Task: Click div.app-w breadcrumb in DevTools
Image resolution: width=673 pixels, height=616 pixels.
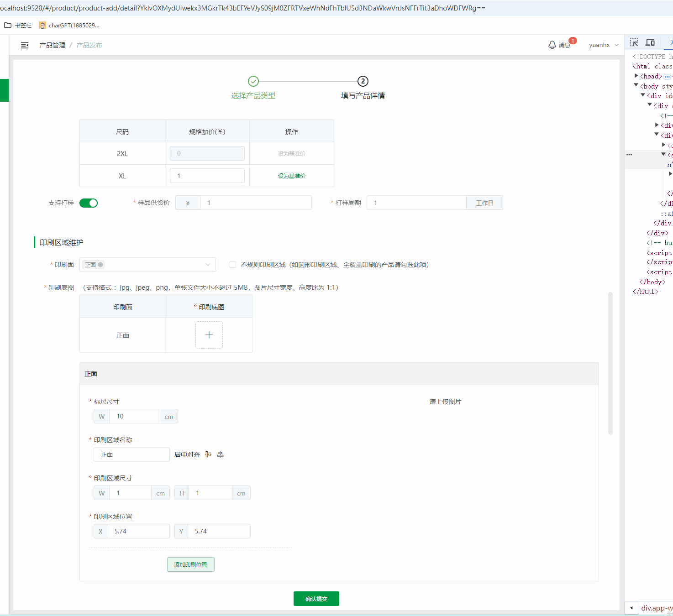Action: [x=657, y=608]
